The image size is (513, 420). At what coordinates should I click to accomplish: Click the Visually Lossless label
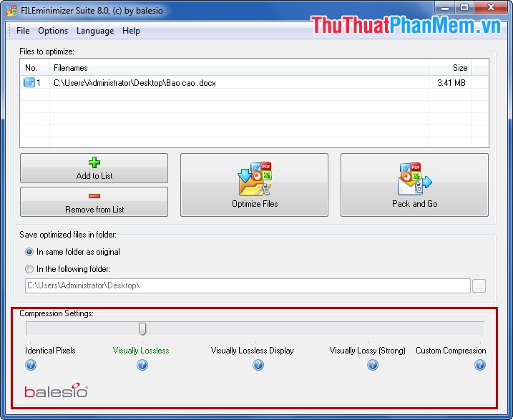[141, 351]
